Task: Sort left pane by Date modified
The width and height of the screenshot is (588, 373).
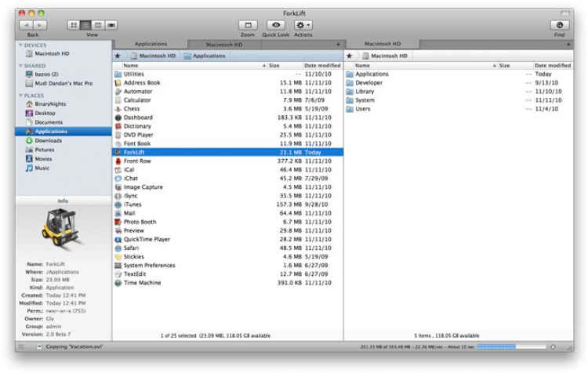Action: (x=322, y=66)
